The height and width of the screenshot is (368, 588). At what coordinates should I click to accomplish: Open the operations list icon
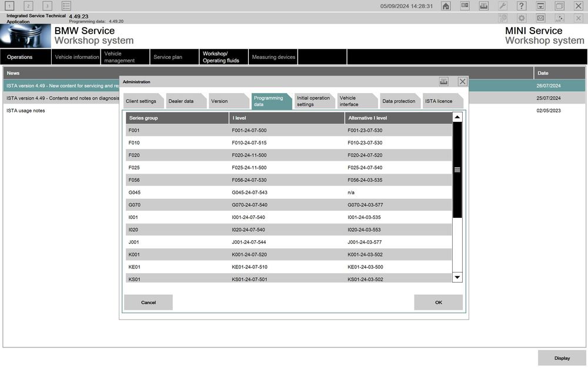(66, 6)
